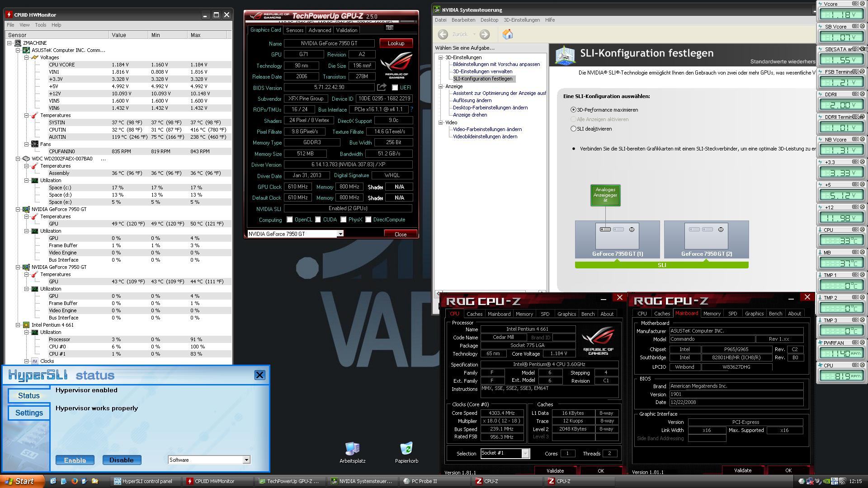868x488 pixels.
Task: Collapse the ZMACHINE tree node
Action: point(9,43)
